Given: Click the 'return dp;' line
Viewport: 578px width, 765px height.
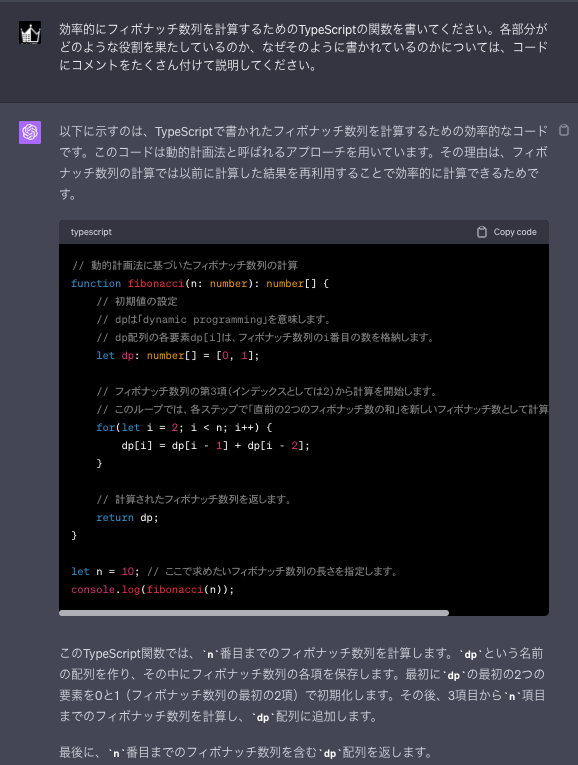Looking at the screenshot, I should coord(127,518).
